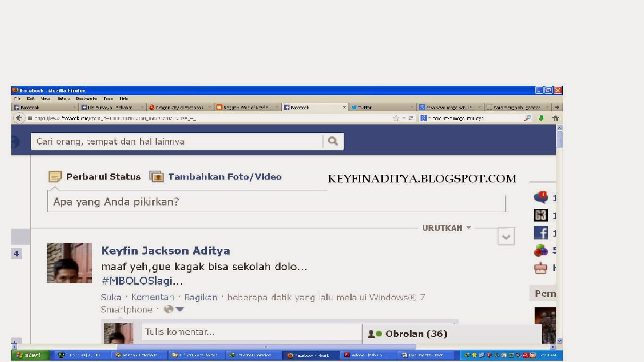Click the Windows Start button
Screen dimensions: 644x362
pos(31,355)
